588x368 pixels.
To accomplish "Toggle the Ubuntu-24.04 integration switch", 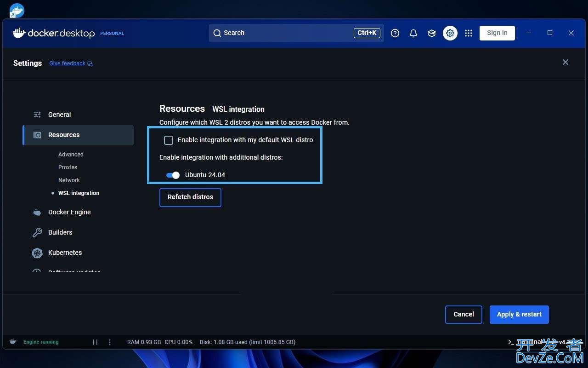I will 173,175.
